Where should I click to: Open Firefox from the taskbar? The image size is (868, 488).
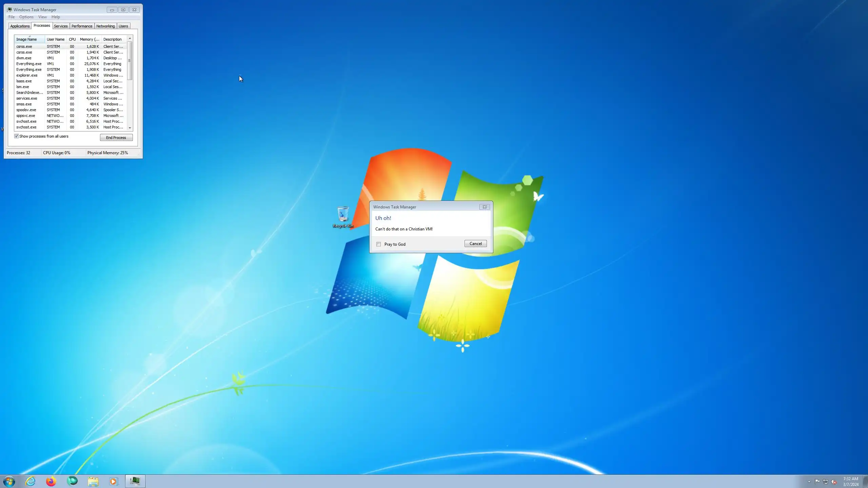(51, 481)
